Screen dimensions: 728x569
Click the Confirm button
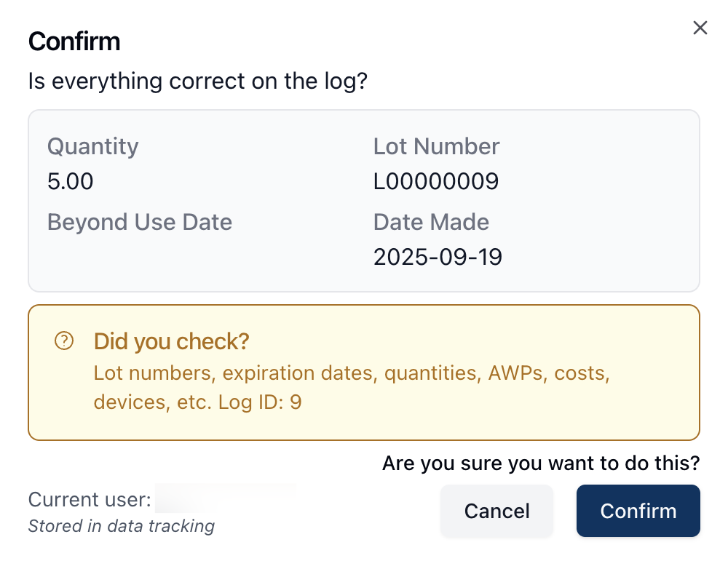[x=638, y=511]
